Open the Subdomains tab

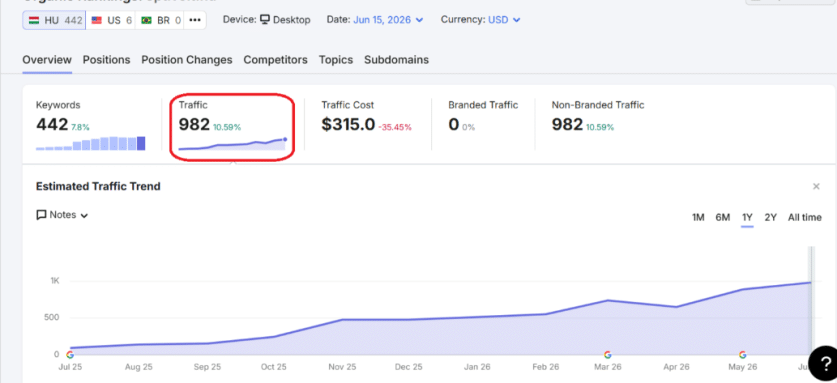click(x=396, y=60)
